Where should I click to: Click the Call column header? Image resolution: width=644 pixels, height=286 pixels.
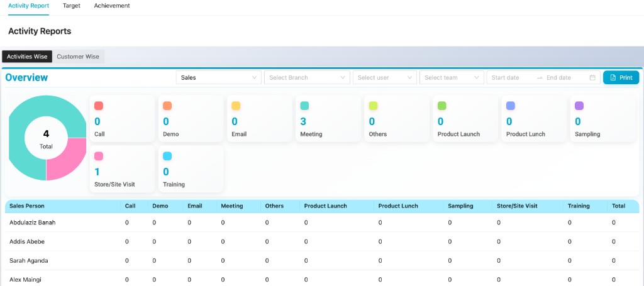click(x=130, y=206)
